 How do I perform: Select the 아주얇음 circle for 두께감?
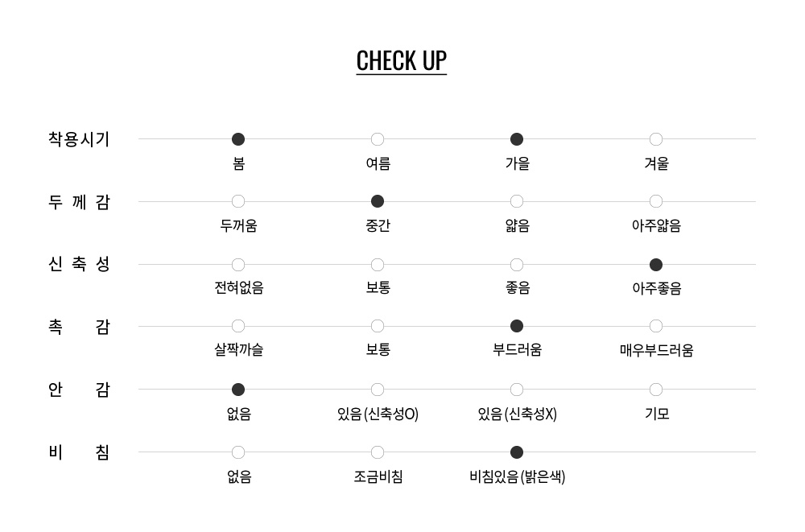tap(656, 201)
